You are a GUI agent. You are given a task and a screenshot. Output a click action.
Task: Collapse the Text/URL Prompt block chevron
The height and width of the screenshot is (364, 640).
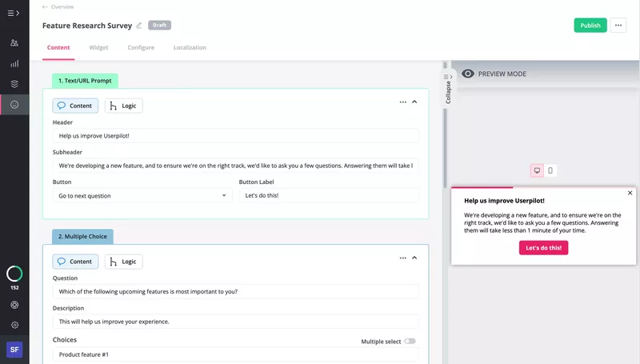pyautogui.click(x=414, y=102)
